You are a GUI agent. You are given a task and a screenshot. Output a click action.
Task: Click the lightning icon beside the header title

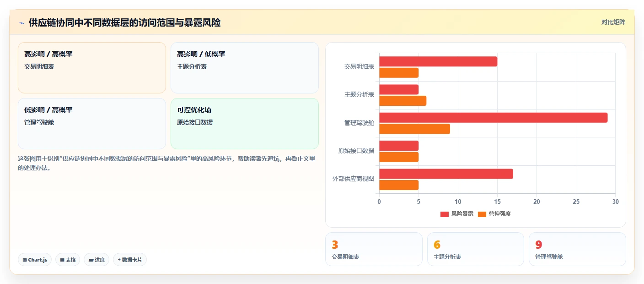(21, 22)
